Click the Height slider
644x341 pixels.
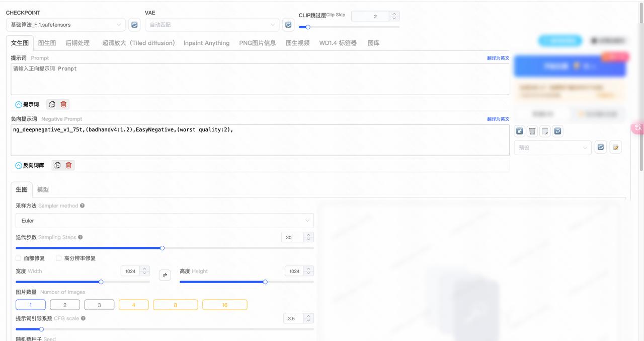(x=247, y=282)
